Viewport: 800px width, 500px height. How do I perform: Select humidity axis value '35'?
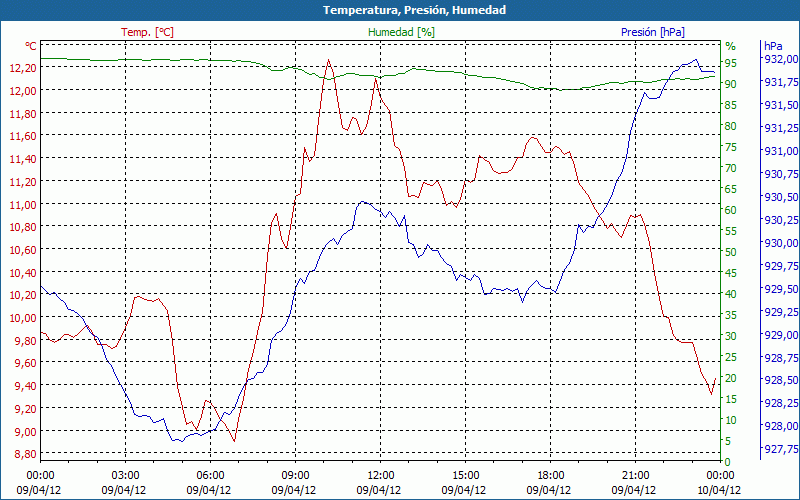pos(731,315)
